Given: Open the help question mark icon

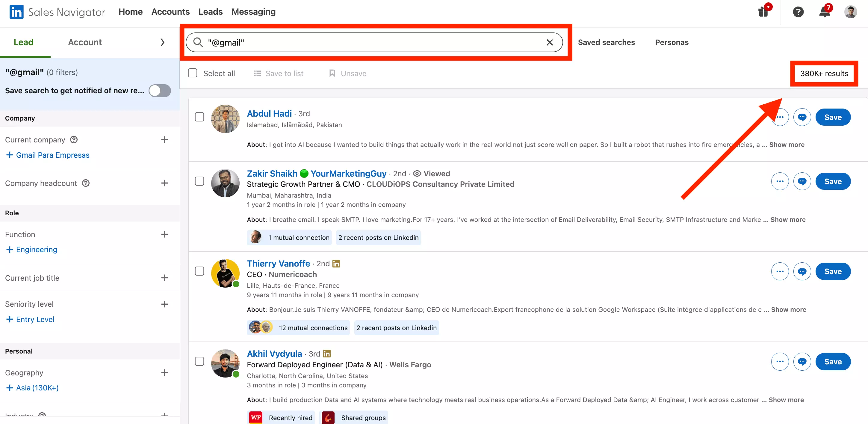Looking at the screenshot, I should pos(798,12).
